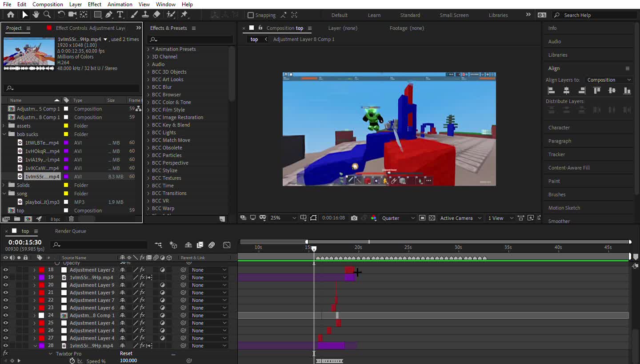Toggle Frame Blending switch for timeline

[x=200, y=245]
